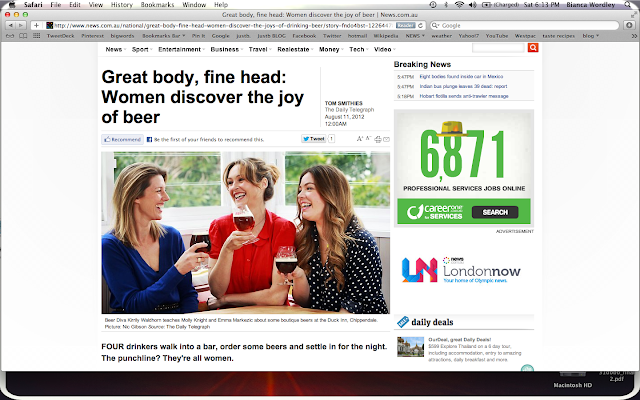Image resolution: width=640 pixels, height=400 pixels.
Task: Open the Edit menu
Action: 75,4
